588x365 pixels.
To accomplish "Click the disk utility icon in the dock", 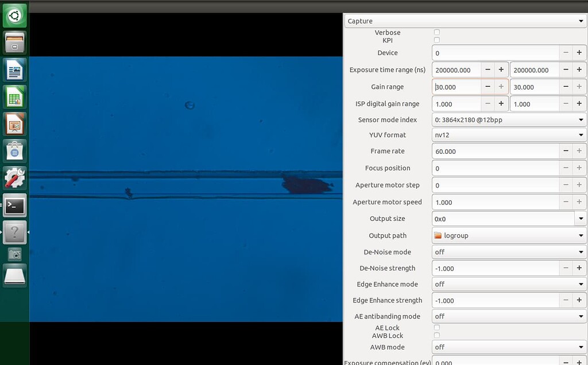I will coord(14,275).
